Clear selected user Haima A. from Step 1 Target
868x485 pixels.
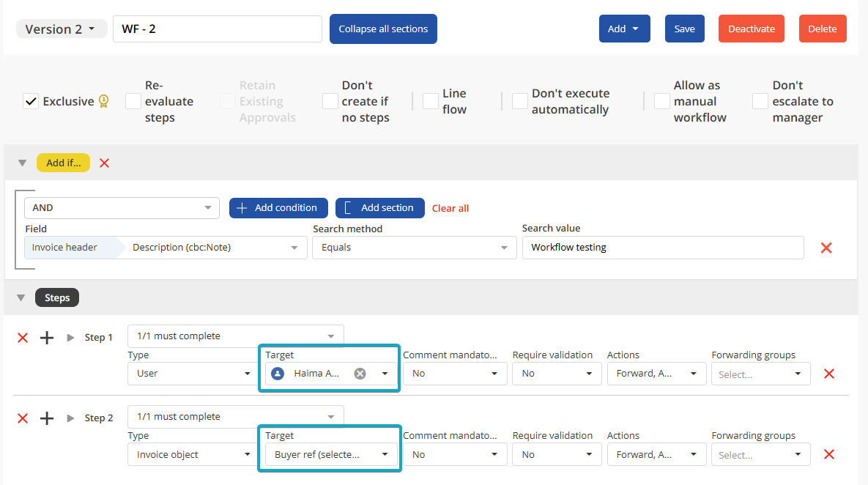[x=360, y=373]
